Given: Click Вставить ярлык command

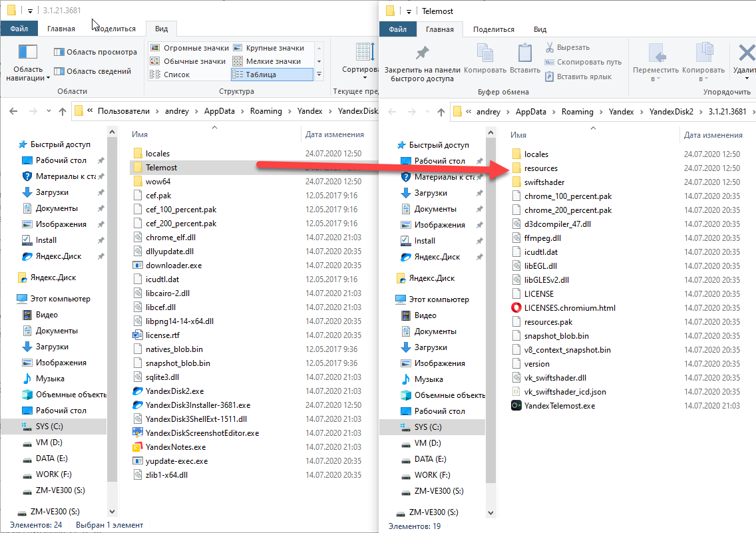Looking at the screenshot, I should [578, 77].
